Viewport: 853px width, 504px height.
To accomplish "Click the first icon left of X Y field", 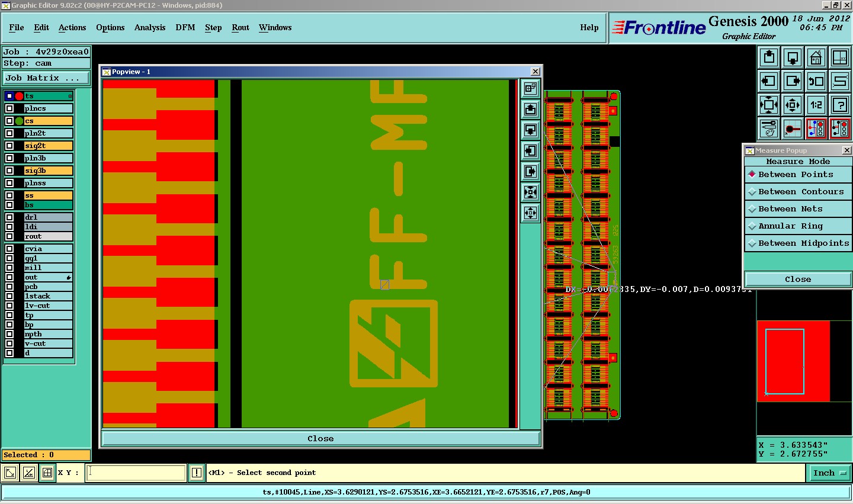I will point(10,473).
